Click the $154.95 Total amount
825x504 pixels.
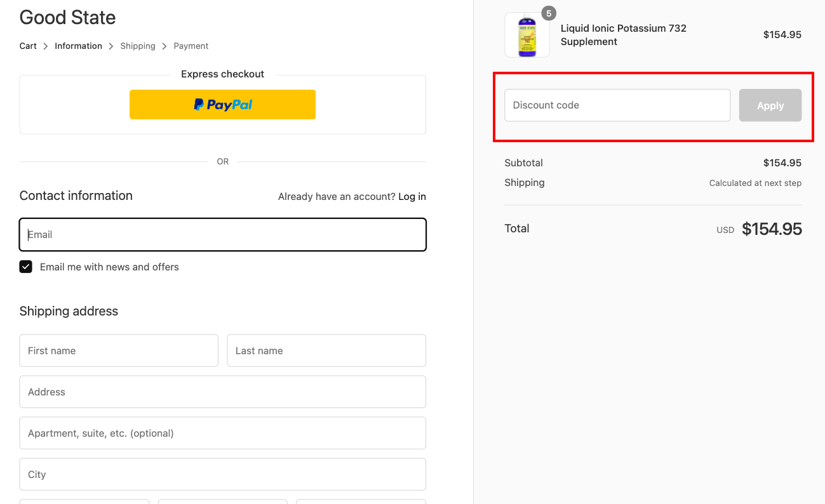pyautogui.click(x=772, y=229)
